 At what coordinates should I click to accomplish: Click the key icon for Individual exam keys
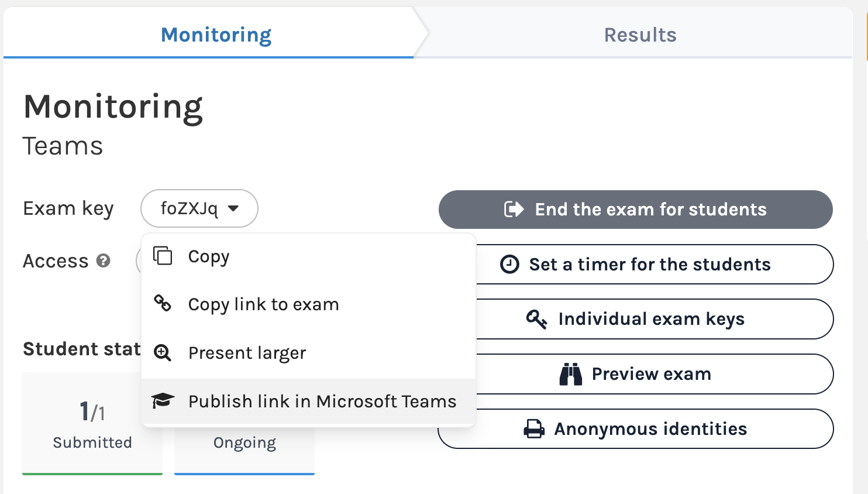pyautogui.click(x=536, y=318)
